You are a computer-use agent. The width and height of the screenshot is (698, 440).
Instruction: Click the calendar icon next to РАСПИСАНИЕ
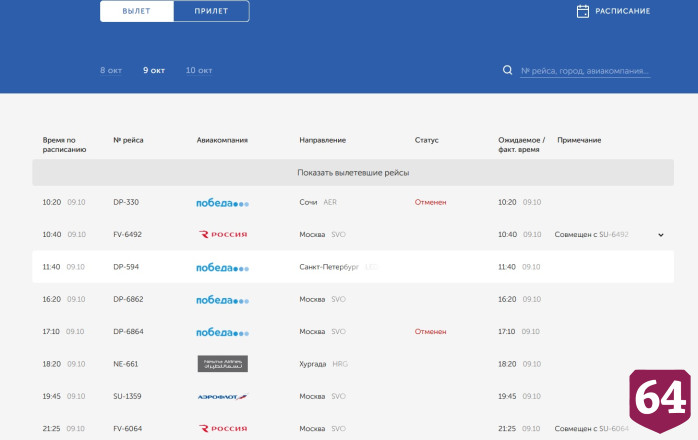point(583,11)
